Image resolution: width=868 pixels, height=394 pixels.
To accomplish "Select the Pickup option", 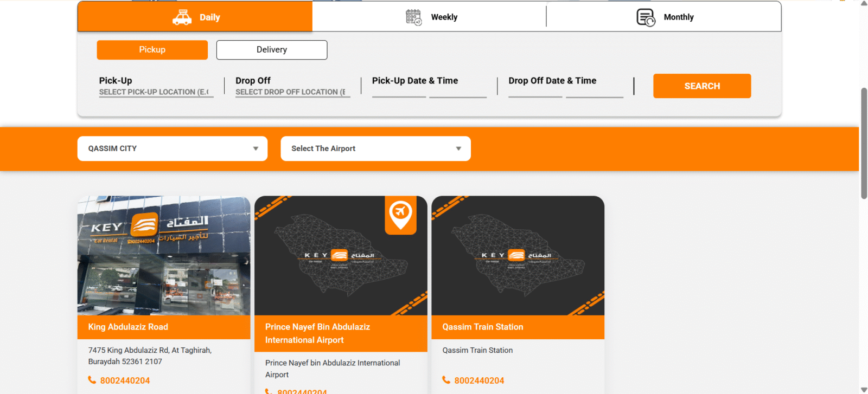I will [x=152, y=50].
